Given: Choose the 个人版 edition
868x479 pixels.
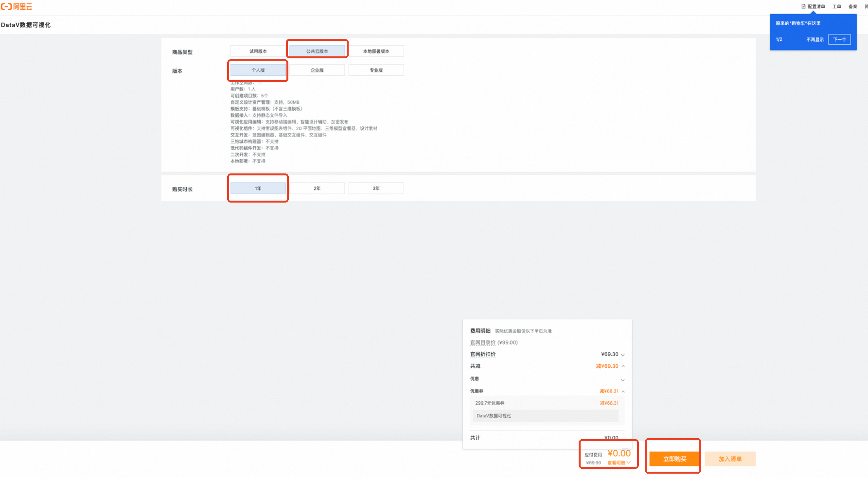Looking at the screenshot, I should (x=258, y=70).
